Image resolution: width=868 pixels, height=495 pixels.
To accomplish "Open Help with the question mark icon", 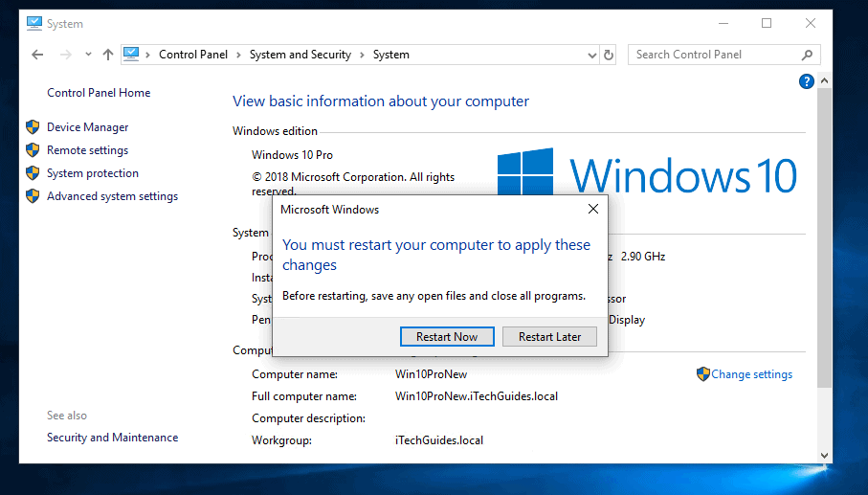I will [807, 81].
